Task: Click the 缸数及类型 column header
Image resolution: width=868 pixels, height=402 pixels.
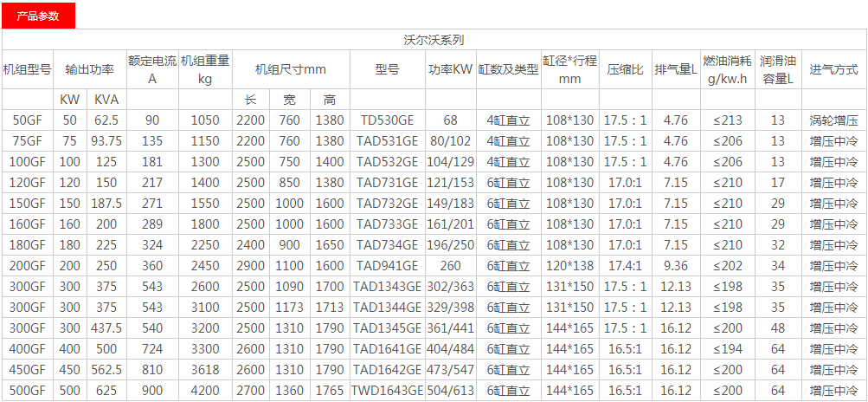Action: pos(509,70)
